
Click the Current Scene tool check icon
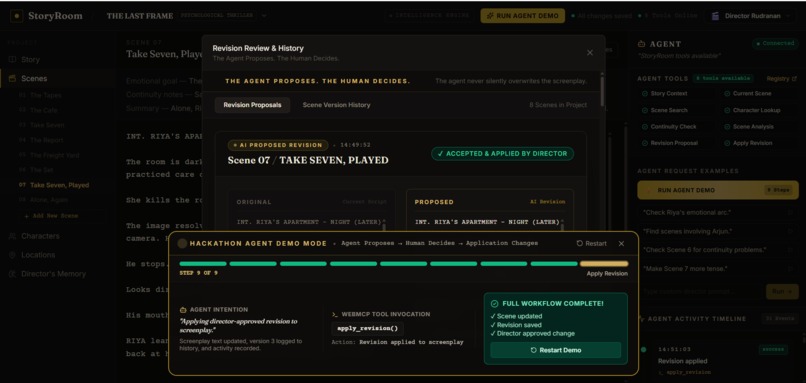coord(727,94)
